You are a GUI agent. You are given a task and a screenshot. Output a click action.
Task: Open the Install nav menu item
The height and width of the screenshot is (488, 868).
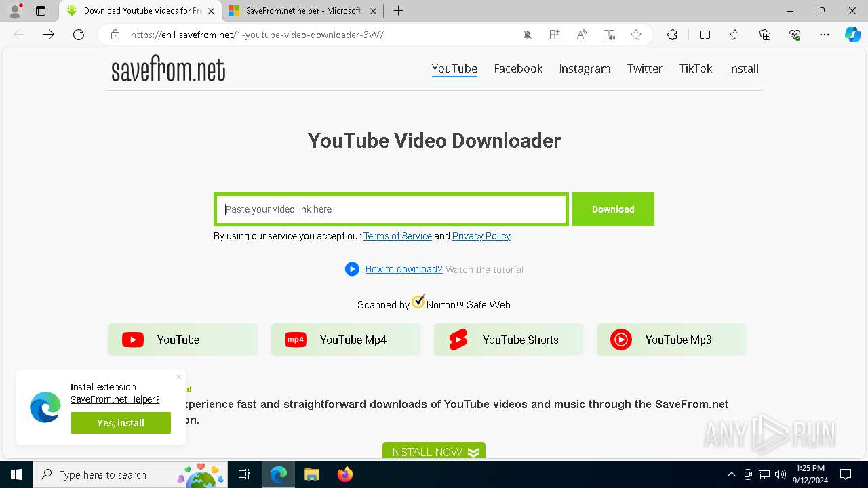743,68
